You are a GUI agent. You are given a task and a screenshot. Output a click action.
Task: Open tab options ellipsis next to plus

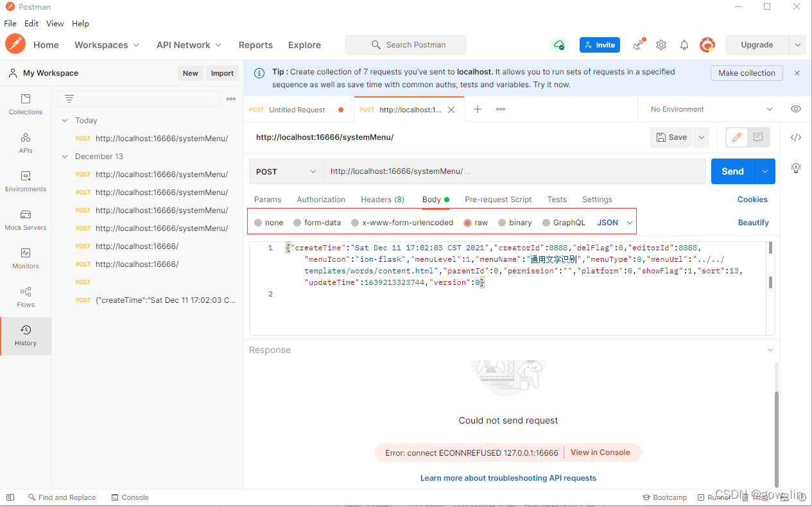(501, 109)
